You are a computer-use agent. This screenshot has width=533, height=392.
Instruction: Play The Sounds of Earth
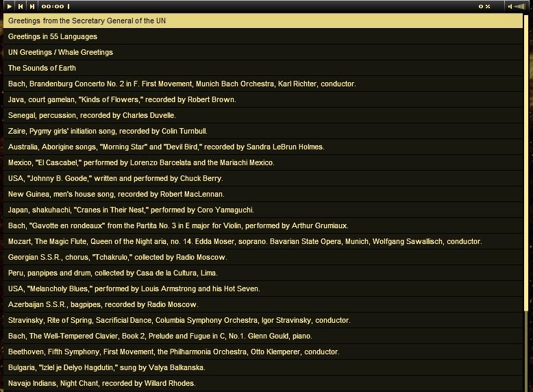263,68
